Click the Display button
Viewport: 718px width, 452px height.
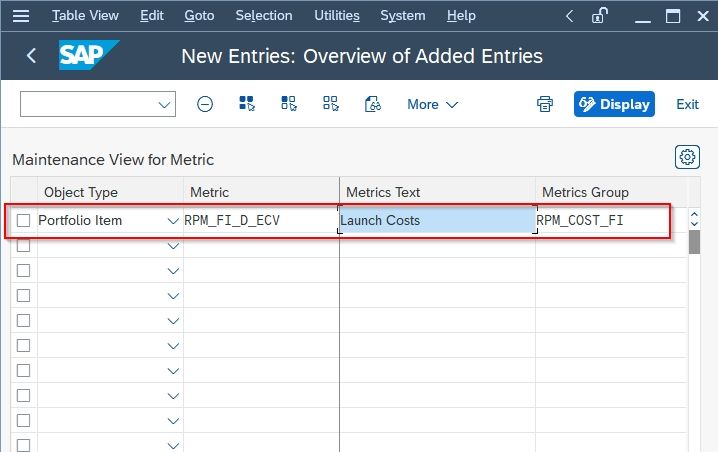[x=614, y=104]
